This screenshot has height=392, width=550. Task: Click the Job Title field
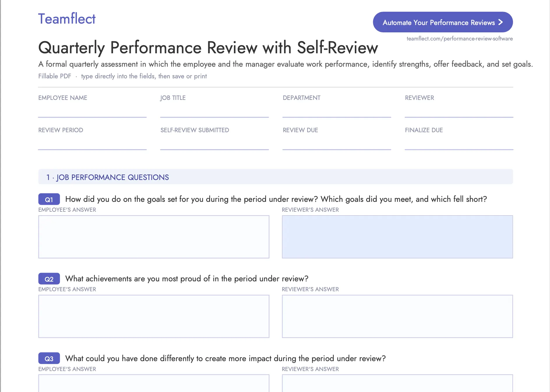coord(214,111)
